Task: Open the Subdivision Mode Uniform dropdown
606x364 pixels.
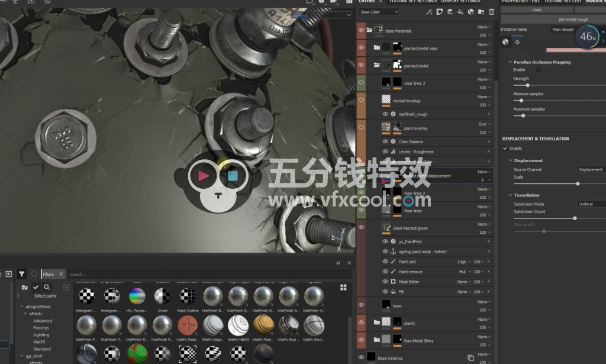Action: click(x=591, y=204)
